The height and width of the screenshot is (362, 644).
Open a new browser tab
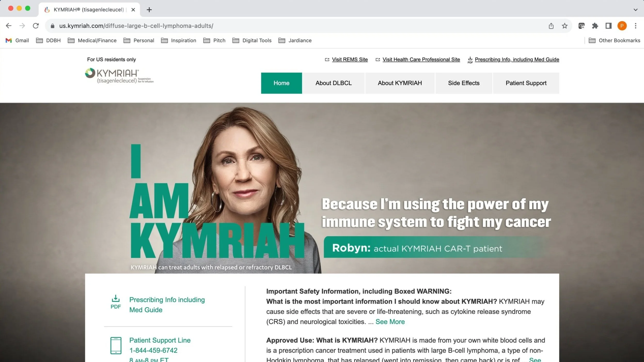[x=149, y=10]
